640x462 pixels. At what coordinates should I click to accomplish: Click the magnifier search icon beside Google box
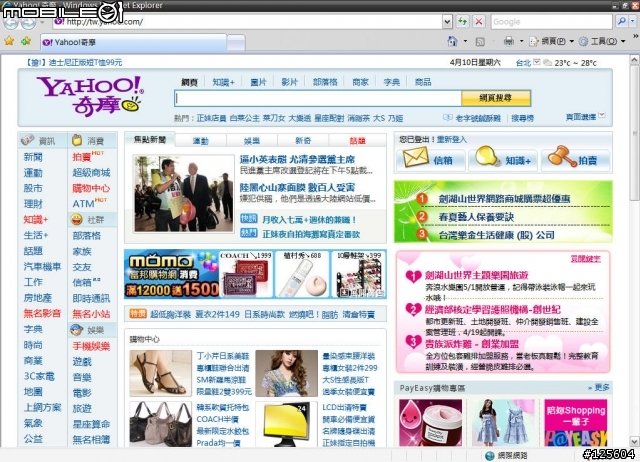point(621,21)
